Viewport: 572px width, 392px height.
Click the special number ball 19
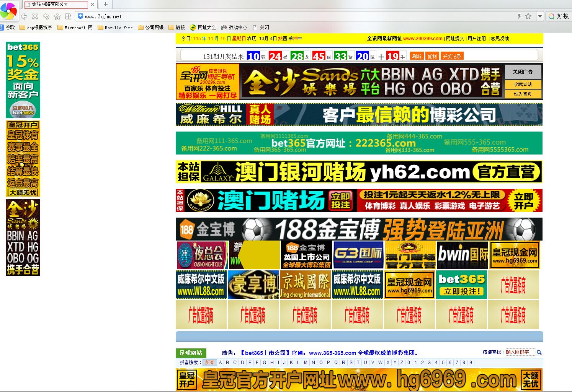(393, 56)
